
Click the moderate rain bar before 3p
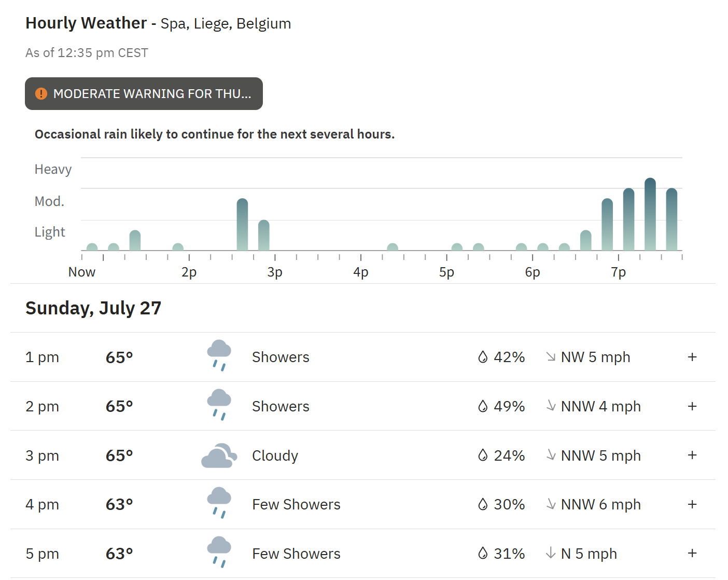coord(242,225)
